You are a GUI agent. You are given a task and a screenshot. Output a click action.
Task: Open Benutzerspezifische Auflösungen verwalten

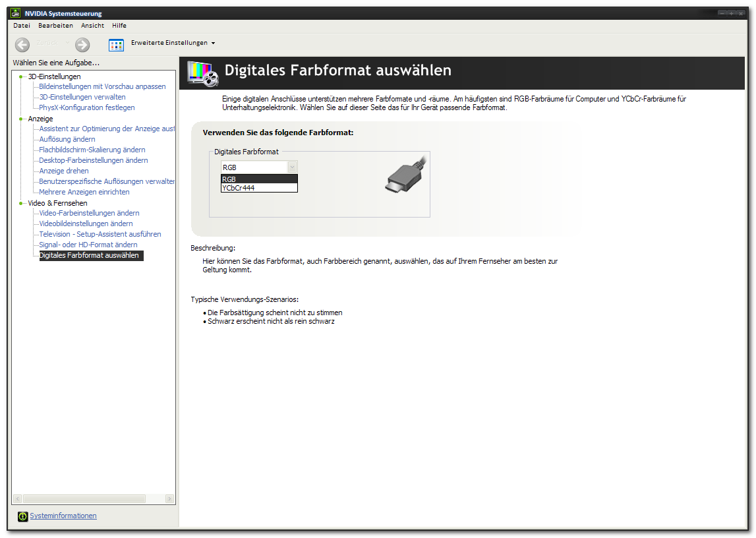coord(107,182)
